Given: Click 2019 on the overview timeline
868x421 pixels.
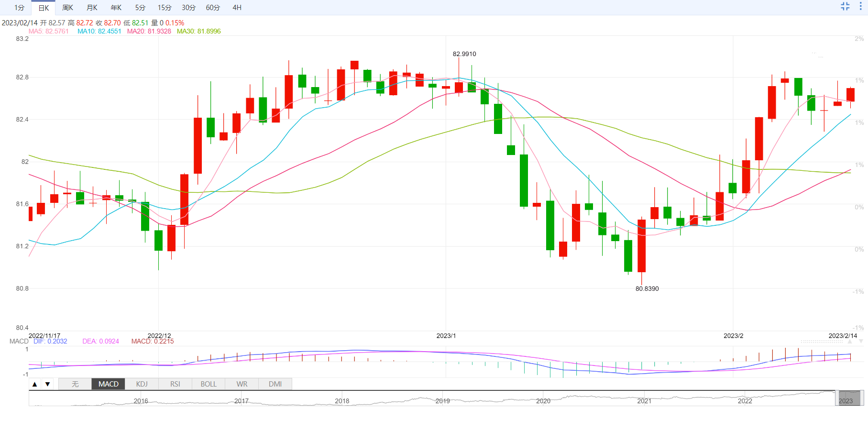Looking at the screenshot, I should pos(443,401).
